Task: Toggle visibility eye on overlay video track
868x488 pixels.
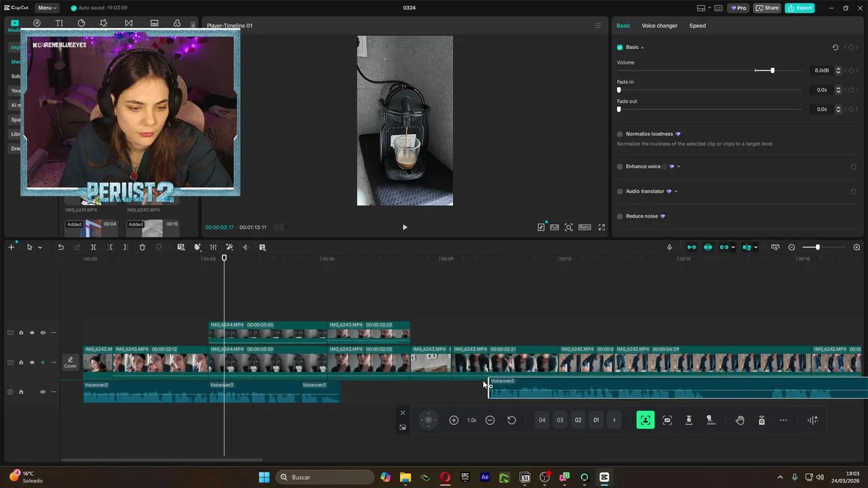Action: 31,333
